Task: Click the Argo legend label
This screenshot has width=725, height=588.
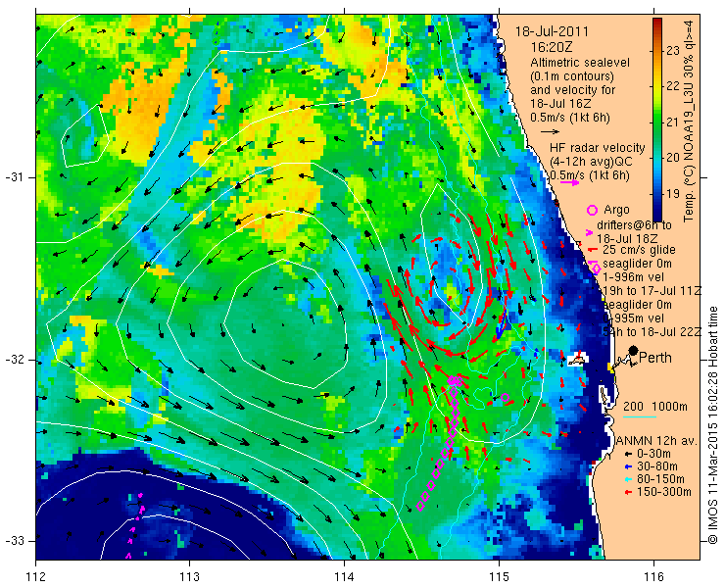Action: [616, 210]
